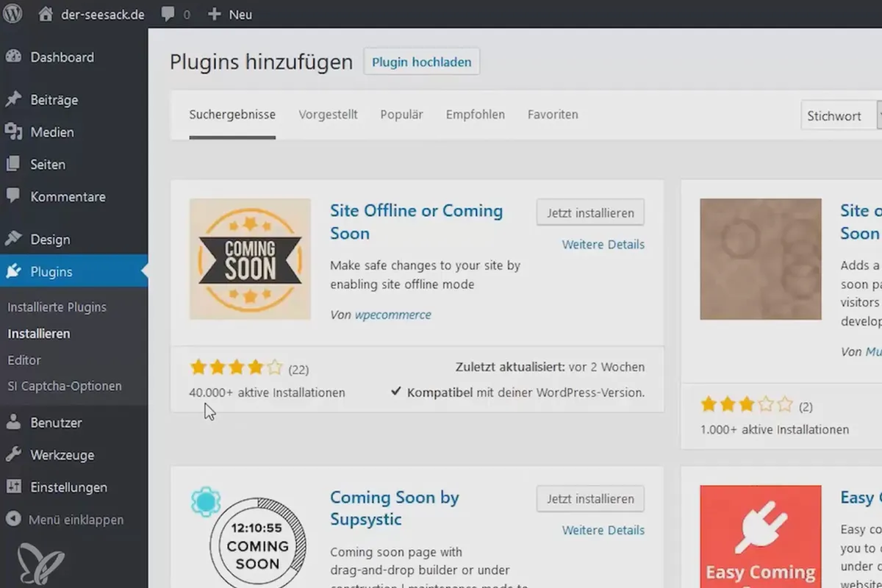This screenshot has height=588, width=882.
Task: Click the wpecommerce author link
Action: click(x=393, y=315)
